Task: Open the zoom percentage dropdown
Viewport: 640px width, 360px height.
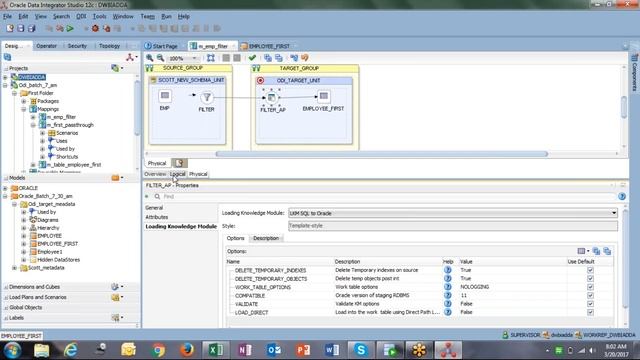Action: (x=194, y=58)
